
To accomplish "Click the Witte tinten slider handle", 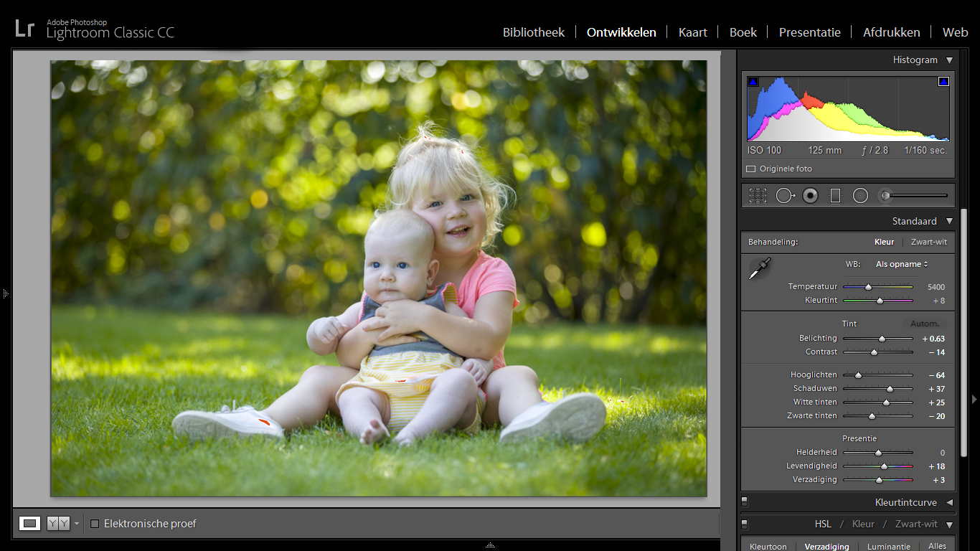I will (886, 402).
